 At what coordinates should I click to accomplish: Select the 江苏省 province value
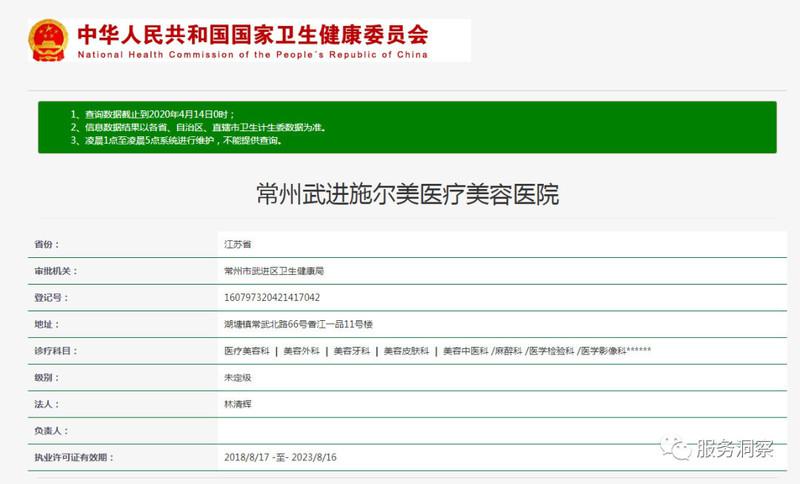click(238, 243)
